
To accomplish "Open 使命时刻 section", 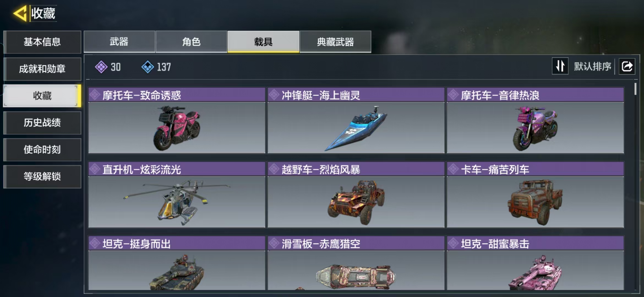I will [x=42, y=150].
